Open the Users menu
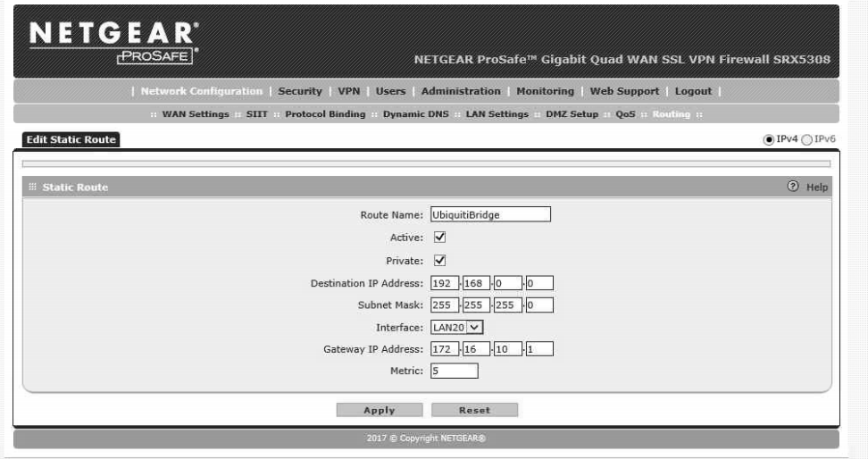The image size is (868, 459). coord(390,91)
